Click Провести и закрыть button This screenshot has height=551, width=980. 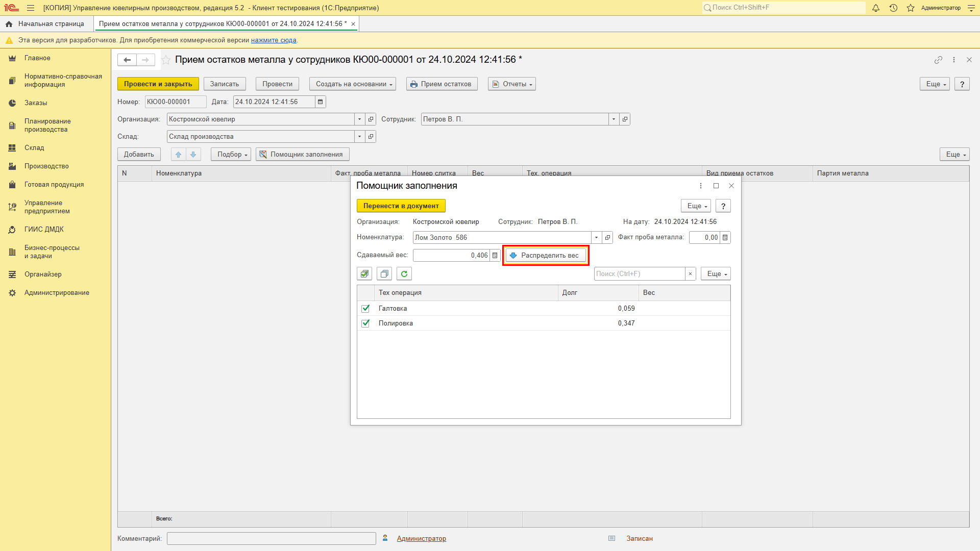(158, 84)
